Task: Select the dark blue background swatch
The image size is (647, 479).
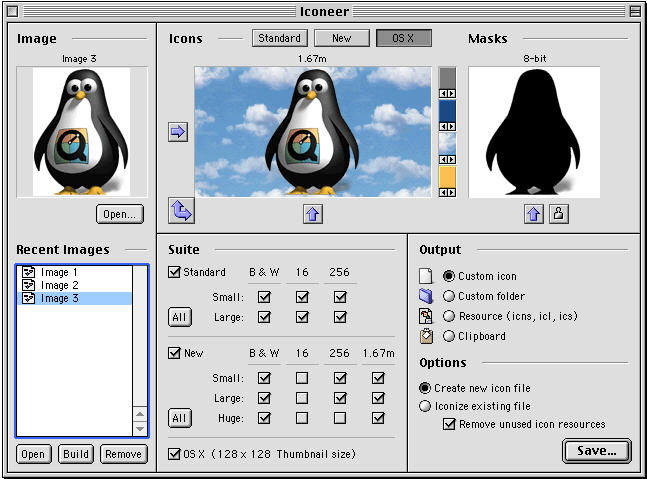Action: (447, 111)
